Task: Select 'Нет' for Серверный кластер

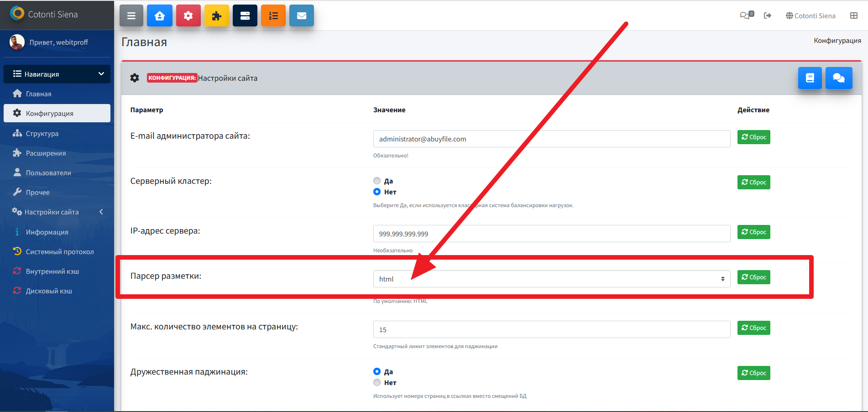Action: coord(377,192)
